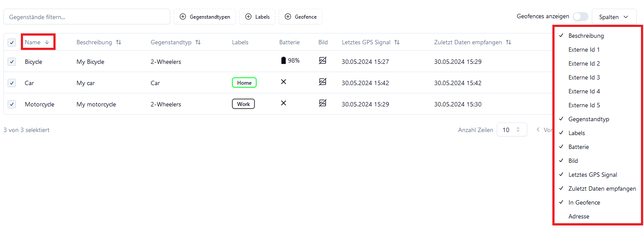Click the missing image icon for Car

pos(322,82)
